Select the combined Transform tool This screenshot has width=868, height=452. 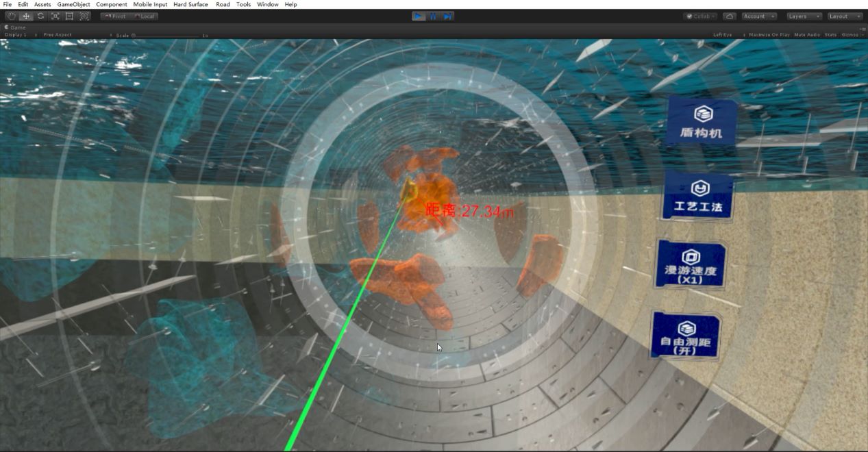point(84,16)
